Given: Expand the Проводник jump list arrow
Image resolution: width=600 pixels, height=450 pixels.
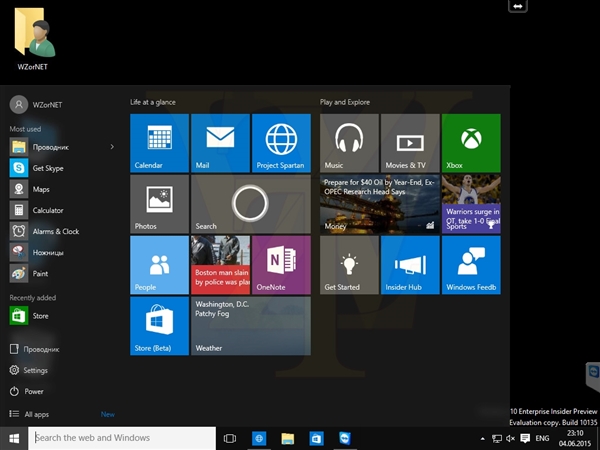Looking at the screenshot, I should (x=112, y=147).
